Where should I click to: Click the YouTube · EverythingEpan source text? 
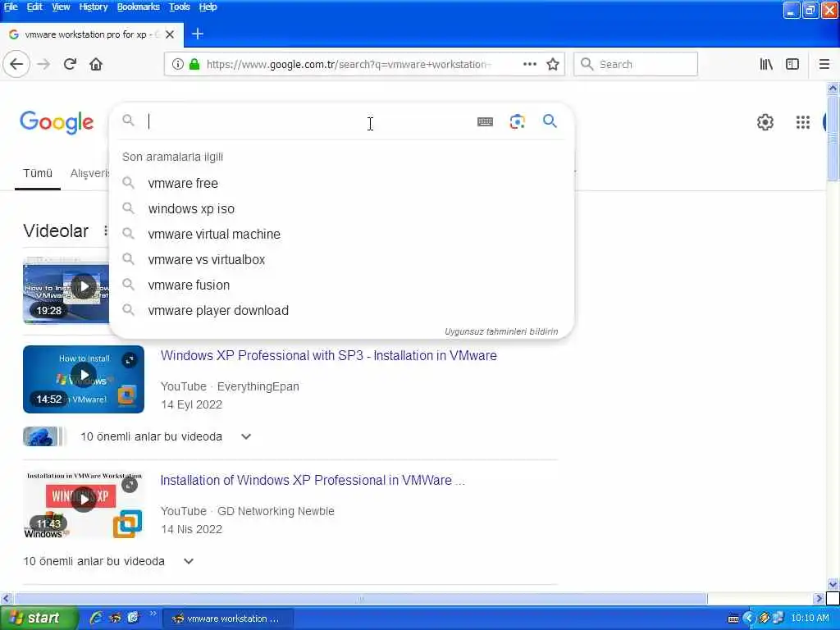coord(230,387)
